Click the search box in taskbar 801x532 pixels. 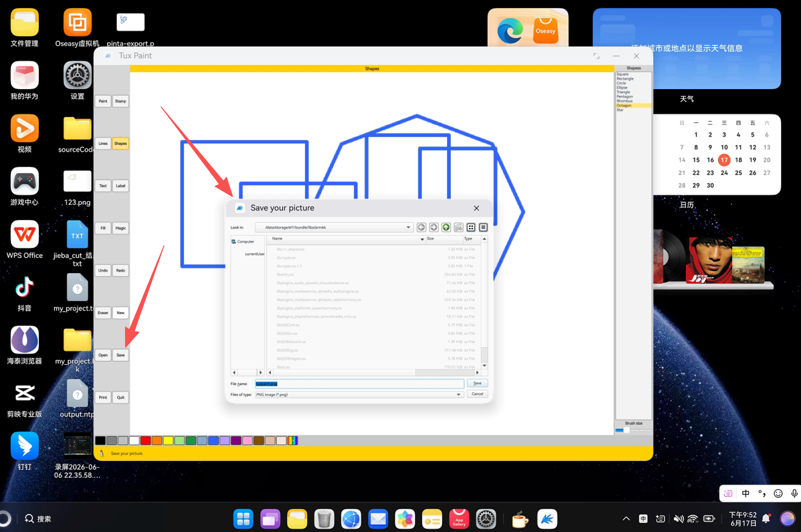(38, 519)
